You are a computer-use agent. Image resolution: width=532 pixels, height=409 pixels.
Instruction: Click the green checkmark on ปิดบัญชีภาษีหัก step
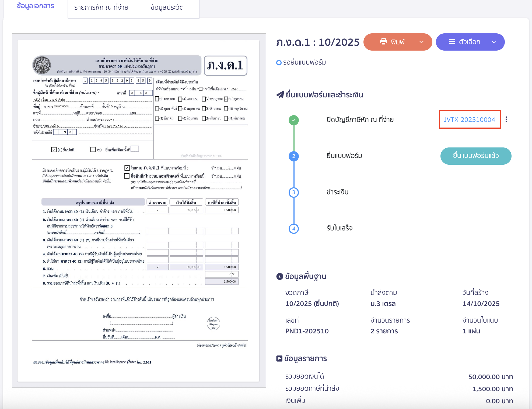[x=293, y=120]
